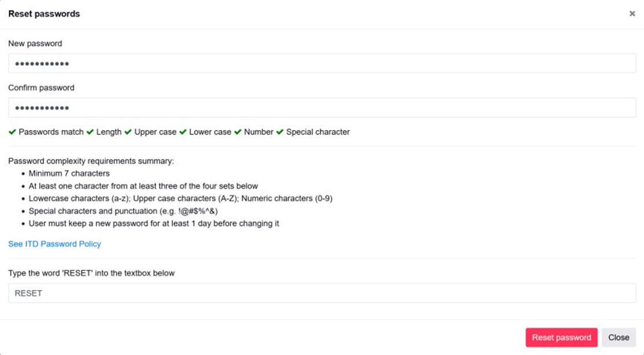Image resolution: width=644 pixels, height=355 pixels.
Task: Close the dialog with the X icon
Action: click(x=632, y=14)
